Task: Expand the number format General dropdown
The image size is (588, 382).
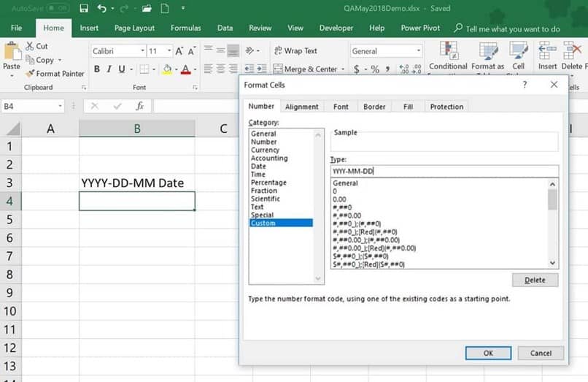Action: [418, 51]
